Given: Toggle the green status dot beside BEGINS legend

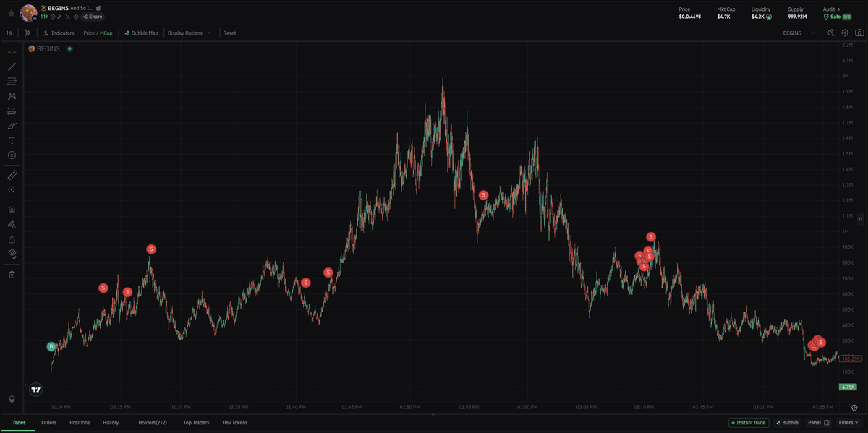Looking at the screenshot, I should click(69, 48).
